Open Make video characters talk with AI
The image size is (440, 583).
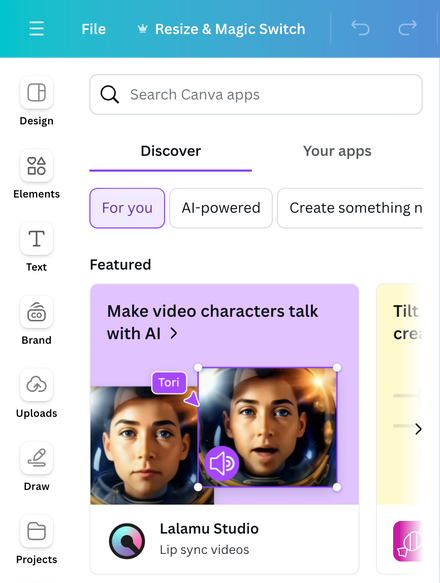(x=212, y=322)
